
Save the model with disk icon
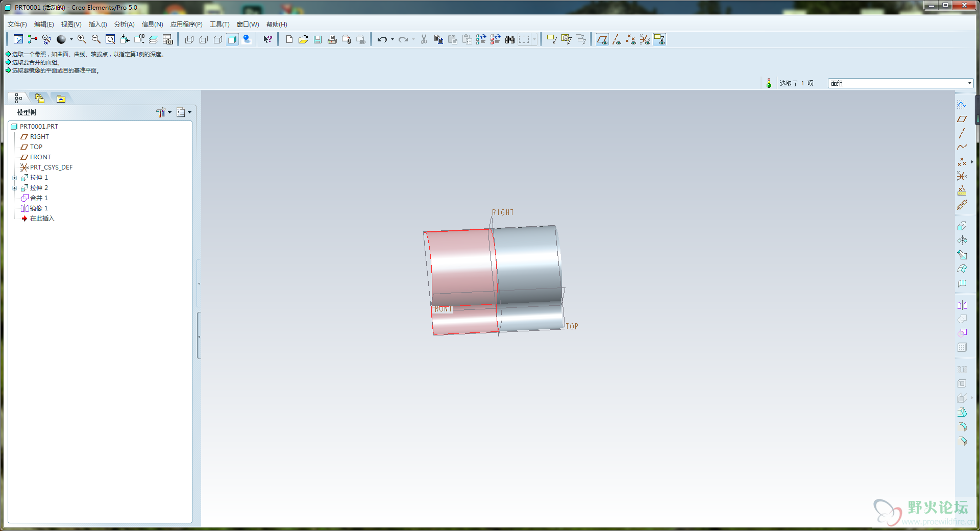click(317, 39)
